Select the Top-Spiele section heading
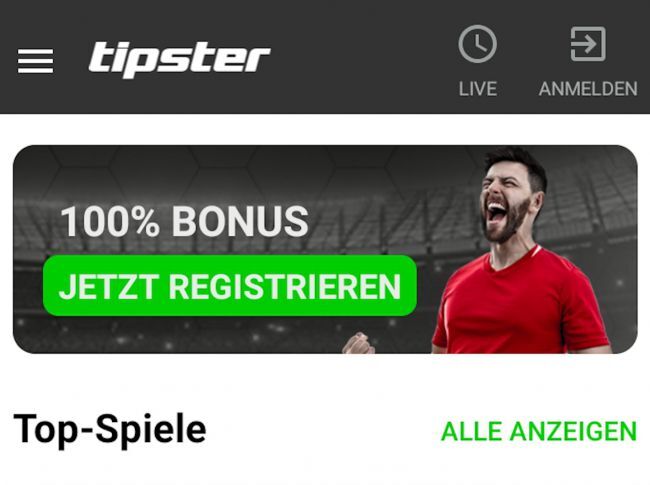The width and height of the screenshot is (650, 485). [x=110, y=430]
